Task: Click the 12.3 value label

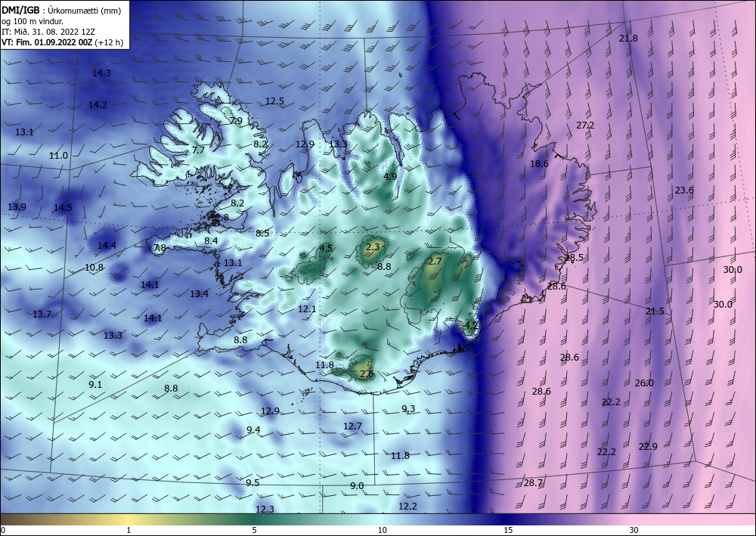Action: click(x=265, y=509)
